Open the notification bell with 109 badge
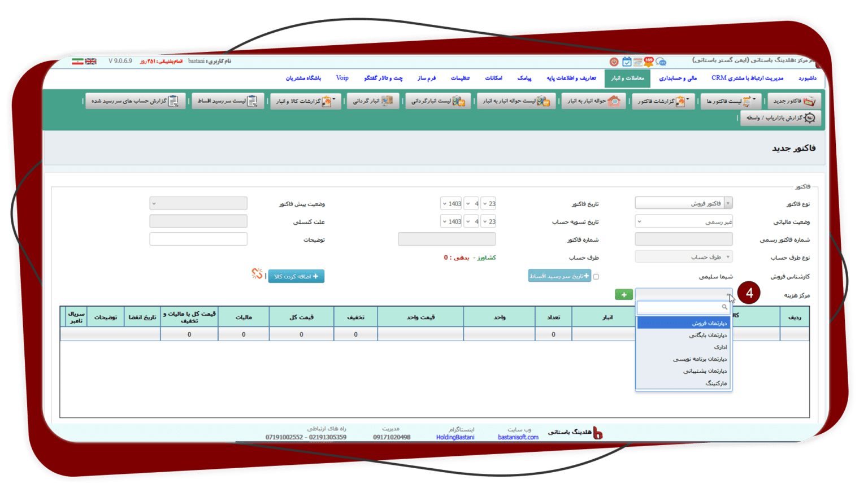This screenshot has height=488, width=868. click(648, 62)
